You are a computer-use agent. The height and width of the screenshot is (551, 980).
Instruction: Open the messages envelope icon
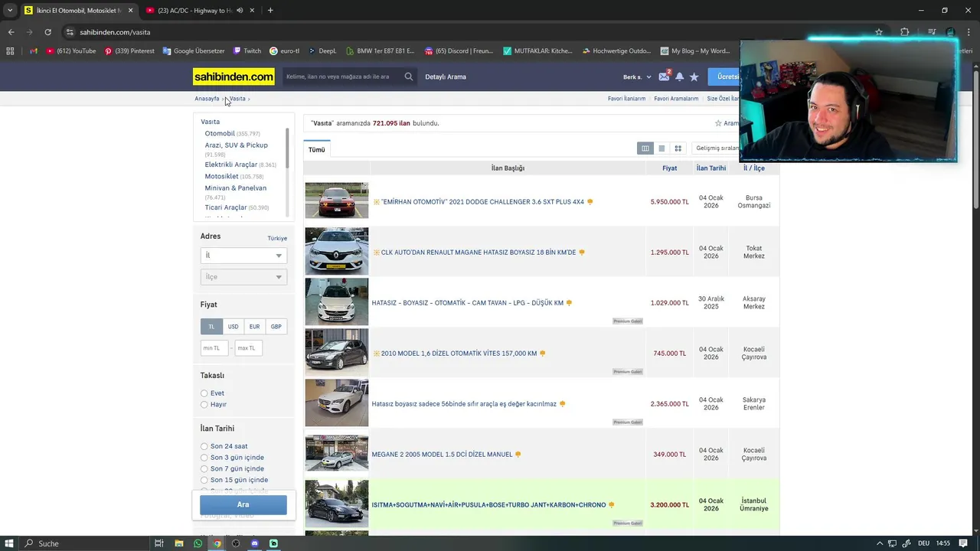[664, 77]
